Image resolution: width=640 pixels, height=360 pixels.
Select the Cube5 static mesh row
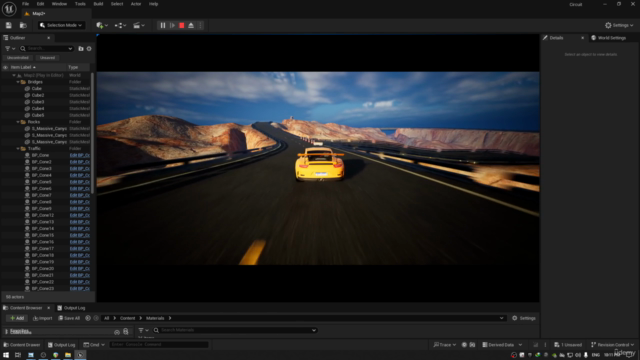point(46,116)
